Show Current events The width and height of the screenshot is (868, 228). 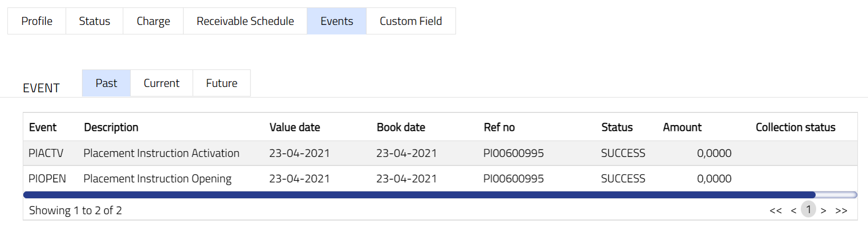pos(161,83)
